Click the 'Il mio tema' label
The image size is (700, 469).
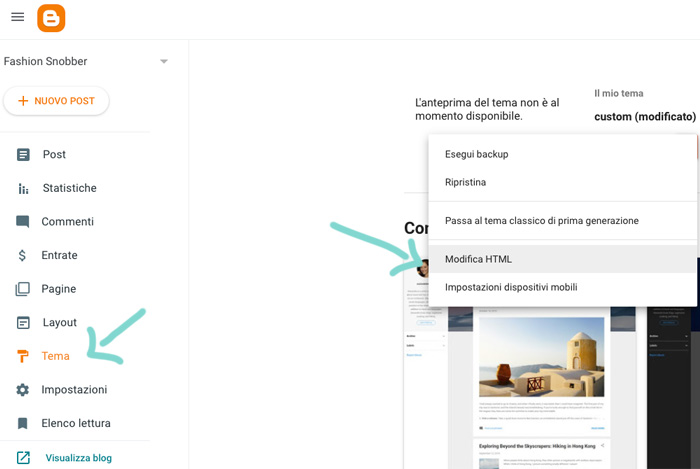(x=619, y=94)
